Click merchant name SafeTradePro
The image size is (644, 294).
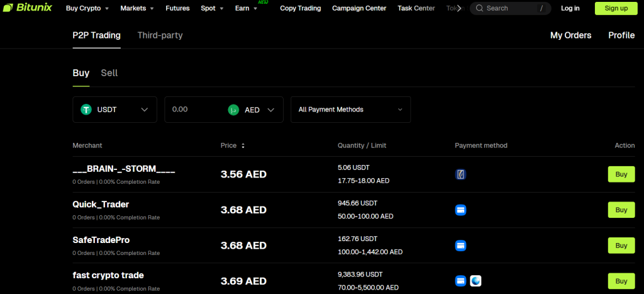point(101,240)
